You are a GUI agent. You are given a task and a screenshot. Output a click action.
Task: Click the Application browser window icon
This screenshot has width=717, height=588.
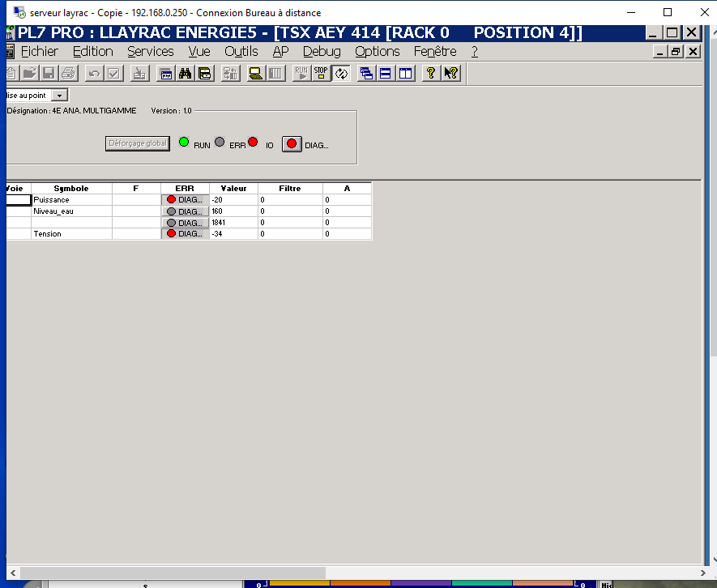(x=165, y=73)
